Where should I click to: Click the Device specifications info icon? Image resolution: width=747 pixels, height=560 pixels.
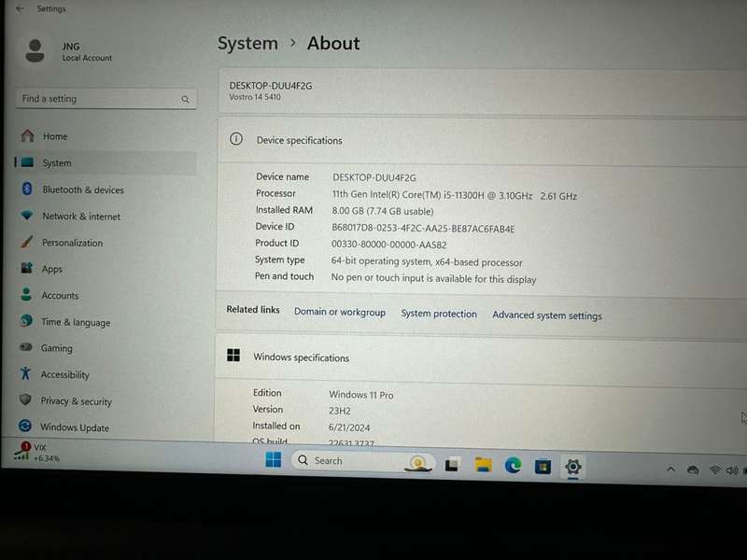point(236,139)
